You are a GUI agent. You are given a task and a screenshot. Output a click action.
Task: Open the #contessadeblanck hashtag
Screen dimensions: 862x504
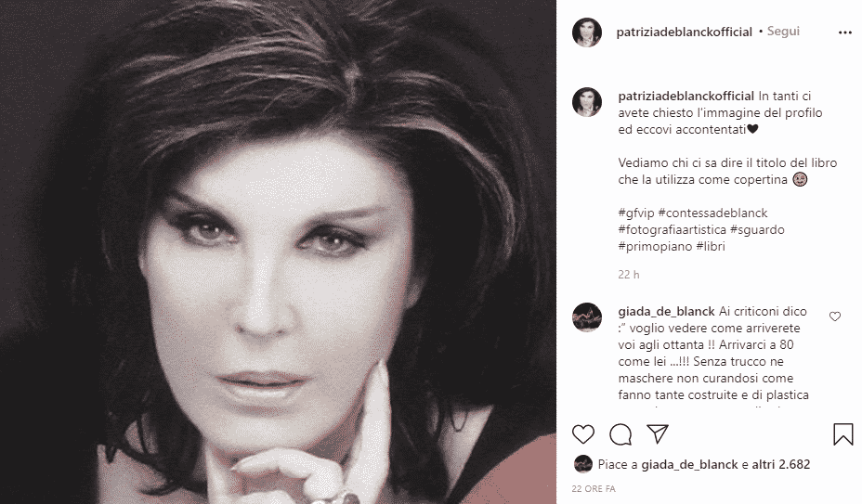[x=712, y=213]
